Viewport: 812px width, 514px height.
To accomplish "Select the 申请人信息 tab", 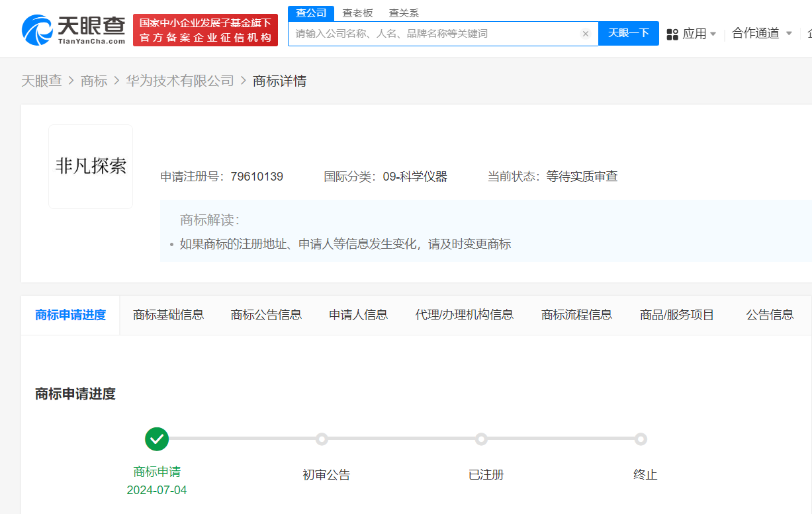I will coord(358,315).
